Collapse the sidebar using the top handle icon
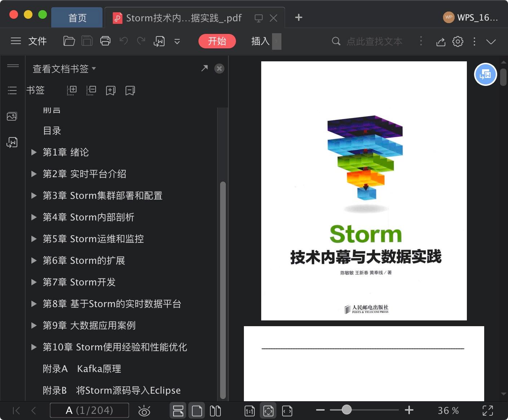508x420 pixels. pyautogui.click(x=13, y=66)
